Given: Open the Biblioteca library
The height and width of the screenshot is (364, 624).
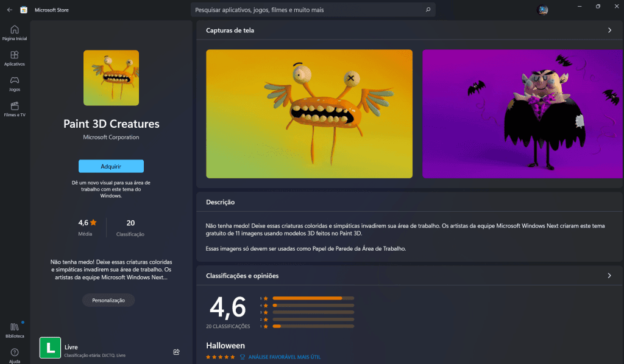Looking at the screenshot, I should pos(15,331).
